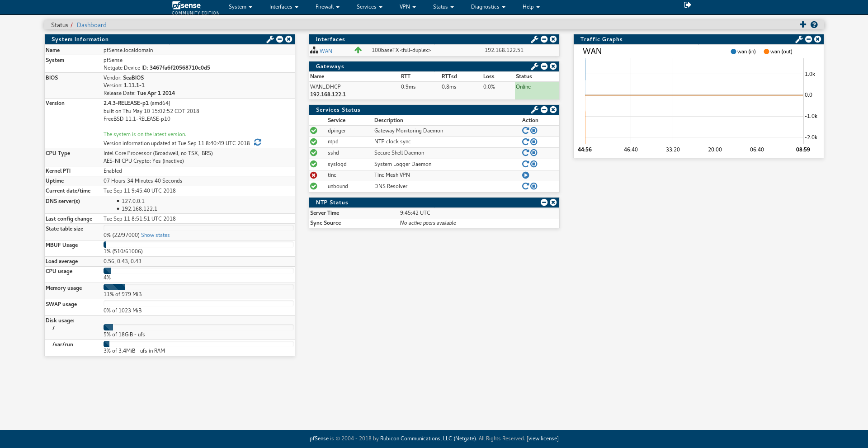Open the Help dropdown menu
Screen dimensions: 868x448
click(x=531, y=7)
